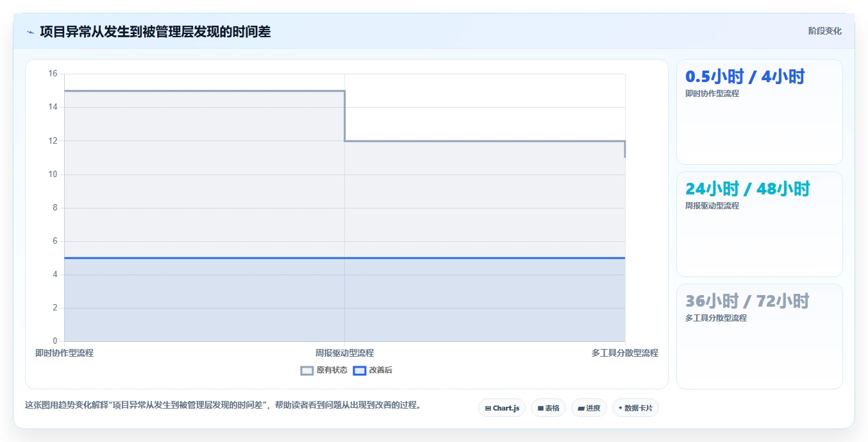
Task: Click the y-axis value 0
Action: pyautogui.click(x=54, y=341)
